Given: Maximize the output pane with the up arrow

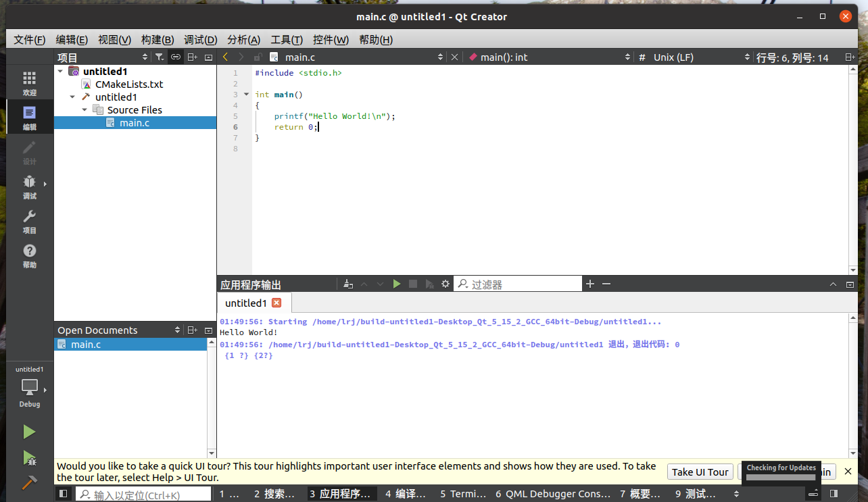Looking at the screenshot, I should [833, 284].
